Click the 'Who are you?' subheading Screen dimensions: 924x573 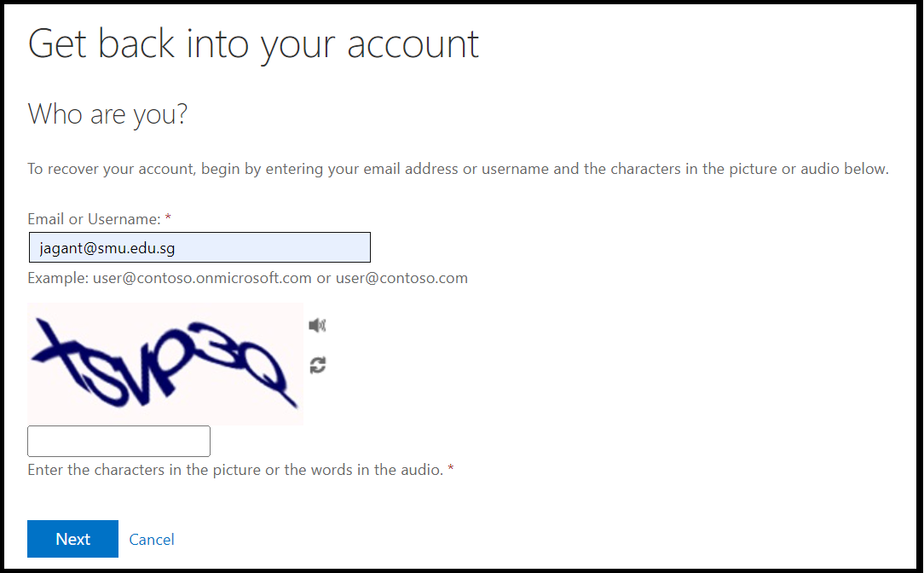(107, 113)
